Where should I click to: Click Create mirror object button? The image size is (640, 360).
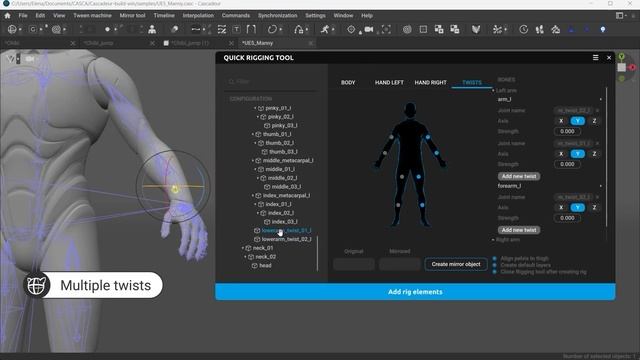point(456,264)
